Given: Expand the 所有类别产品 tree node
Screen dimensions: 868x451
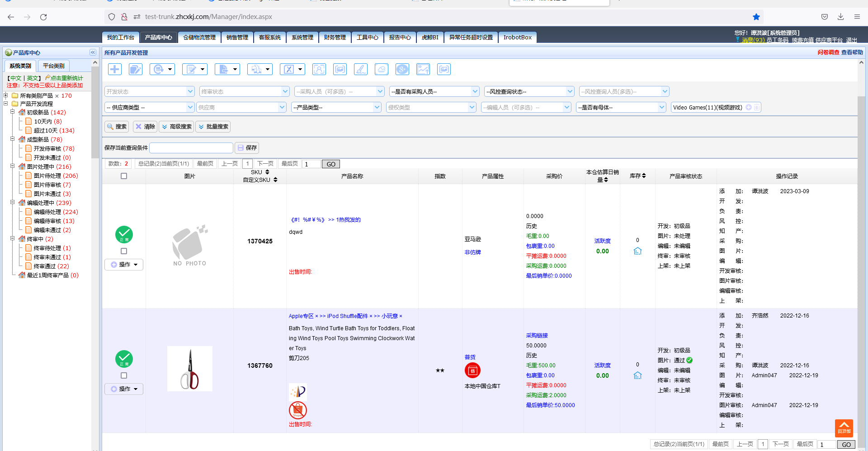Looking at the screenshot, I should [5, 95].
